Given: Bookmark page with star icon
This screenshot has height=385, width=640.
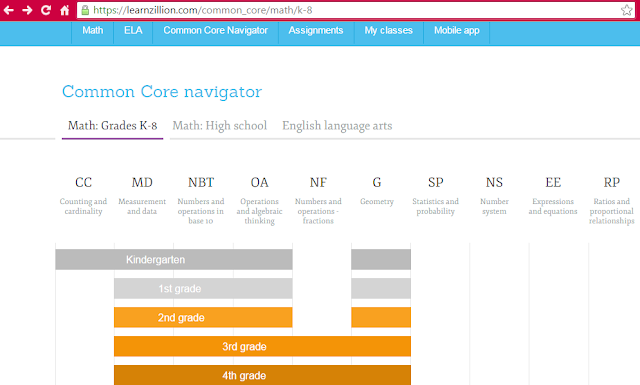Looking at the screenshot, I should point(627,10).
